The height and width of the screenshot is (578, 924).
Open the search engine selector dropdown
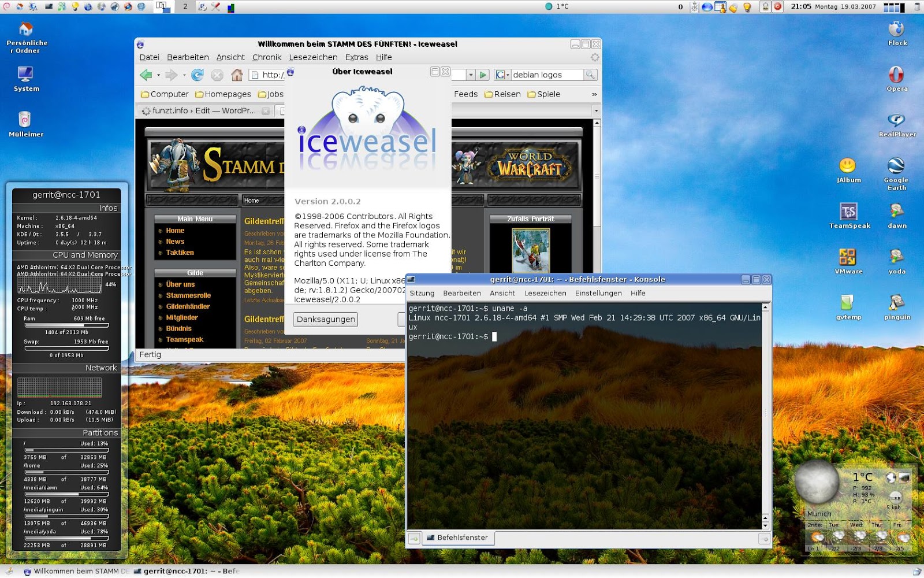(x=502, y=75)
